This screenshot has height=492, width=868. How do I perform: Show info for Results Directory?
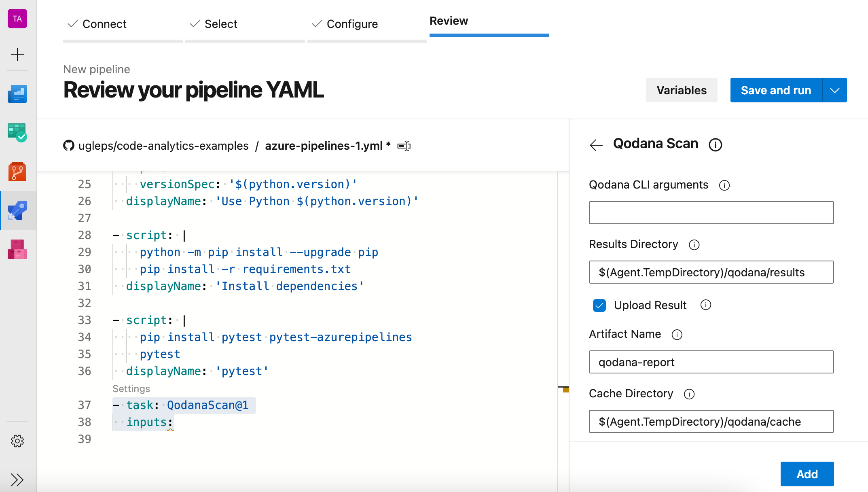tap(694, 245)
